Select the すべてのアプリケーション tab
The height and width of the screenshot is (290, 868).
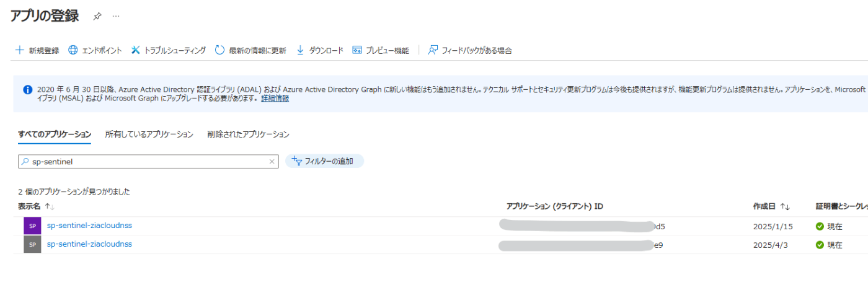coord(55,134)
